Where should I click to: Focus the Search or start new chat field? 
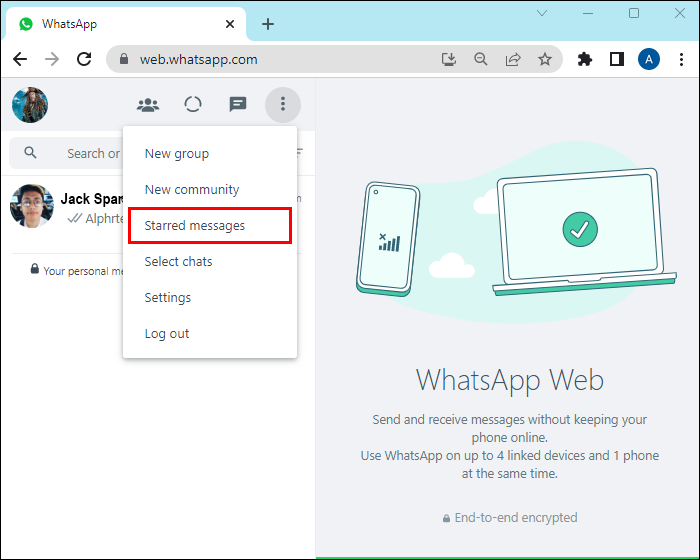coord(66,153)
